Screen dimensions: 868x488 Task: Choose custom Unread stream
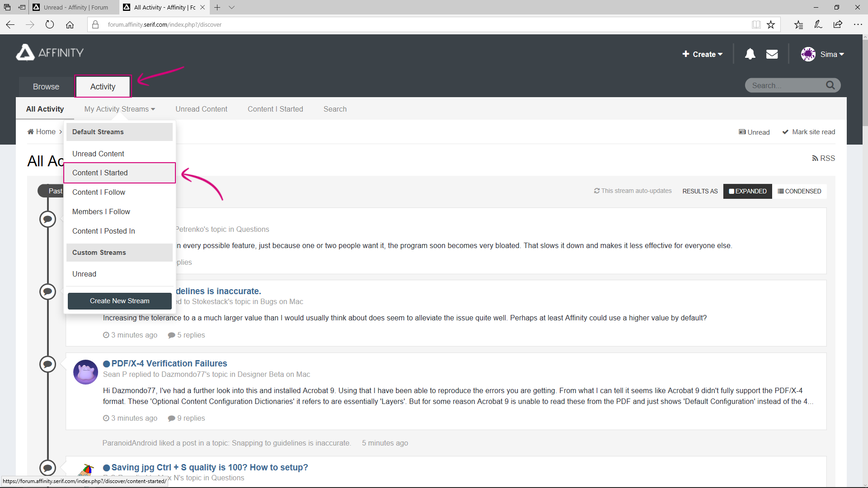[119, 274]
